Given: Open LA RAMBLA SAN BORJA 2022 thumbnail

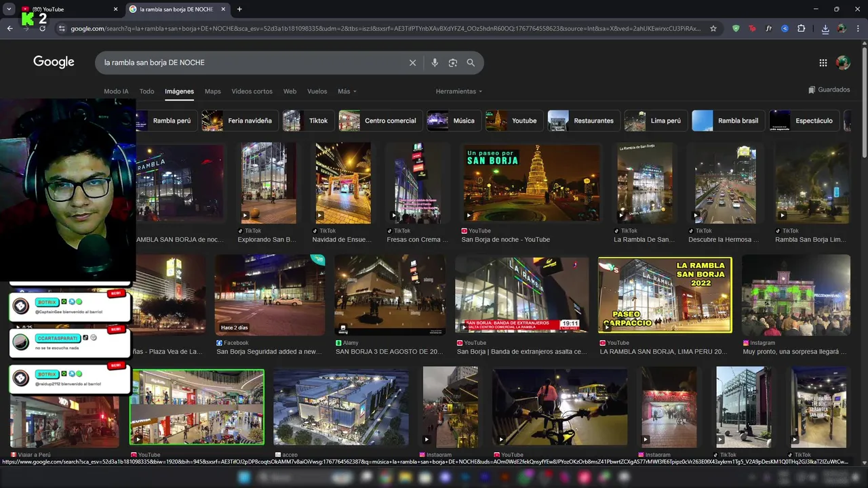Looking at the screenshot, I should click(x=665, y=295).
